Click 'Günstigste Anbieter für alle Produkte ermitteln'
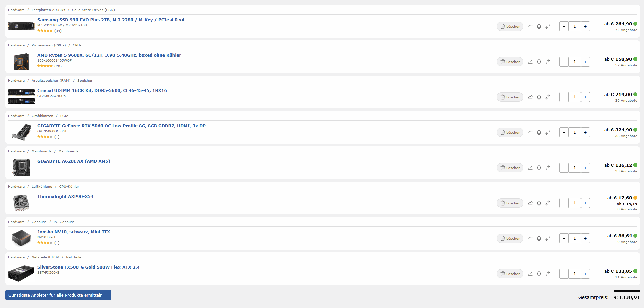Image resolution: width=644 pixels, height=308 pixels. pyautogui.click(x=58, y=295)
